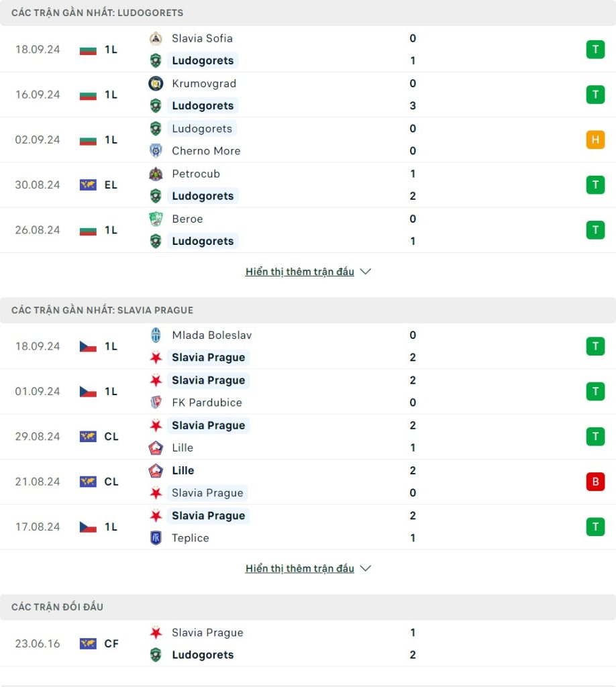Click the Slavia Sofia club crest icon
616x687 pixels.
156,38
